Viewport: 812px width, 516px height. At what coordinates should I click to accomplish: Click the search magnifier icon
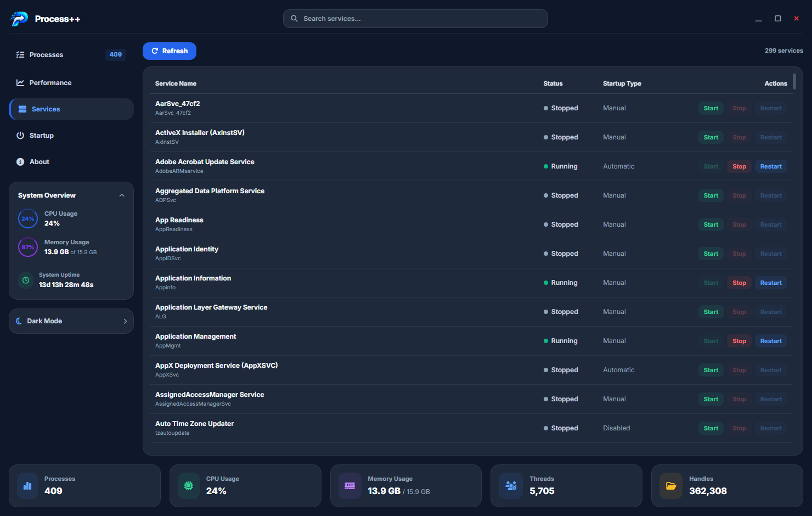click(x=294, y=19)
